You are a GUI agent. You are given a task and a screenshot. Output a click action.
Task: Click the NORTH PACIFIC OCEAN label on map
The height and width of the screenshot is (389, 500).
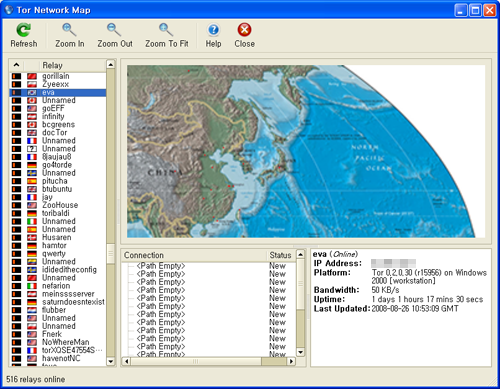[x=371, y=158]
